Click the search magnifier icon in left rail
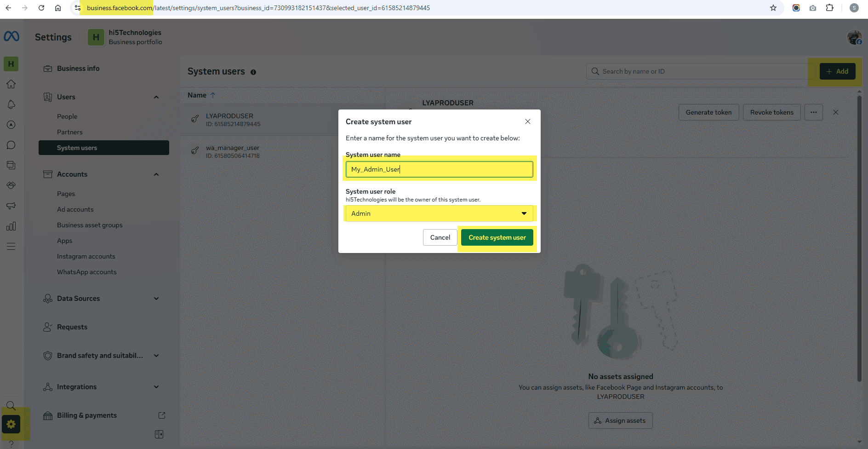 (11, 405)
